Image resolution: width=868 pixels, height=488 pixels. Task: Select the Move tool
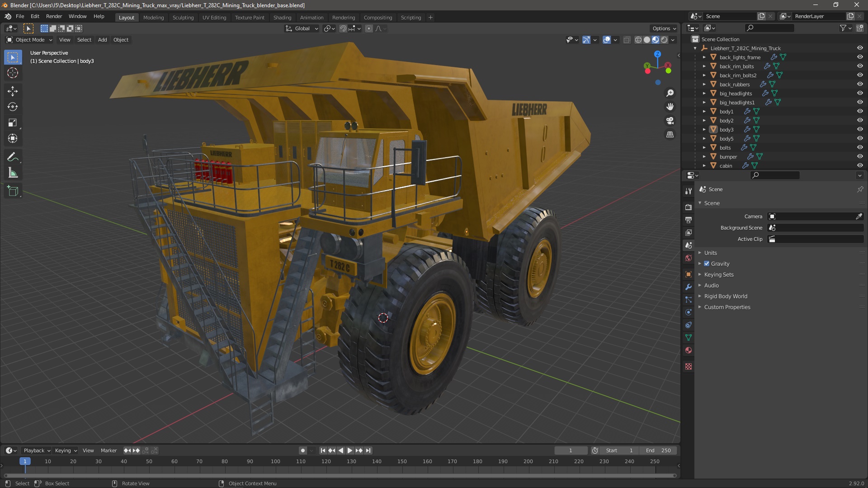pyautogui.click(x=13, y=91)
